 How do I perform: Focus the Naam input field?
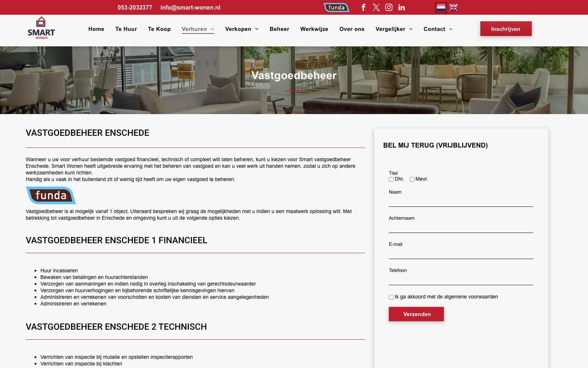point(461,201)
